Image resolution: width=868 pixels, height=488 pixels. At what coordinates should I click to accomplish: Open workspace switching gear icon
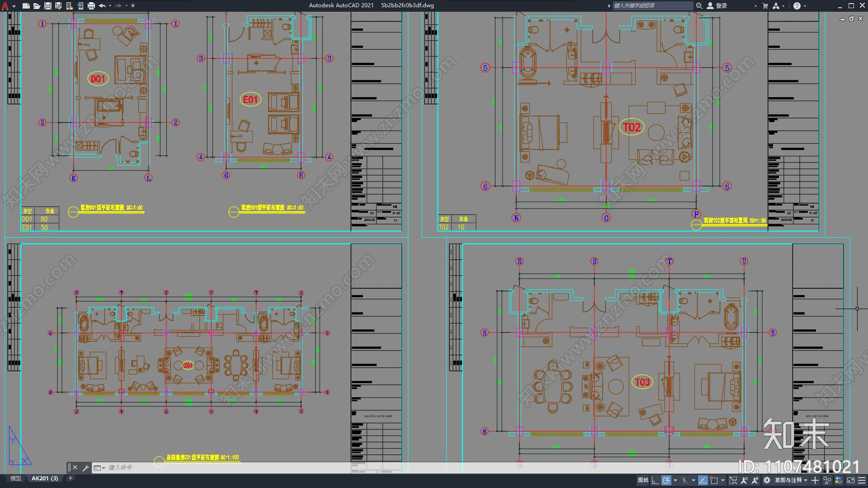[767, 480]
